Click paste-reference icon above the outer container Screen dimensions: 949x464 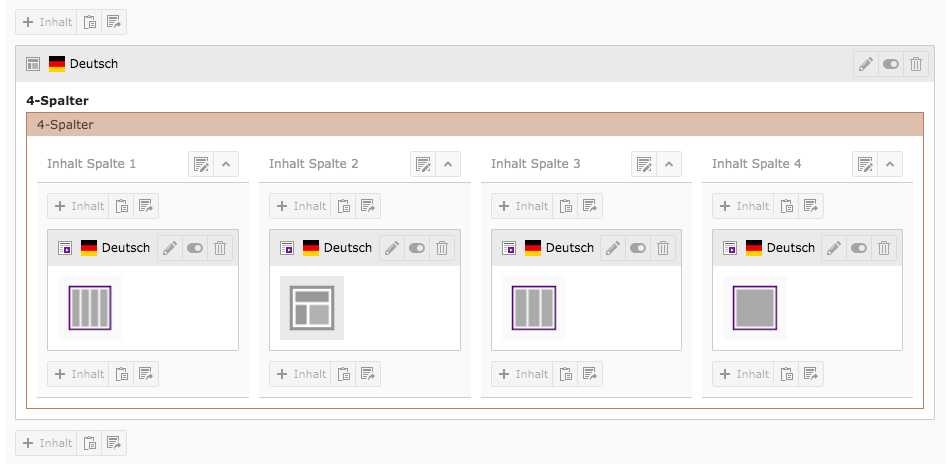(114, 22)
